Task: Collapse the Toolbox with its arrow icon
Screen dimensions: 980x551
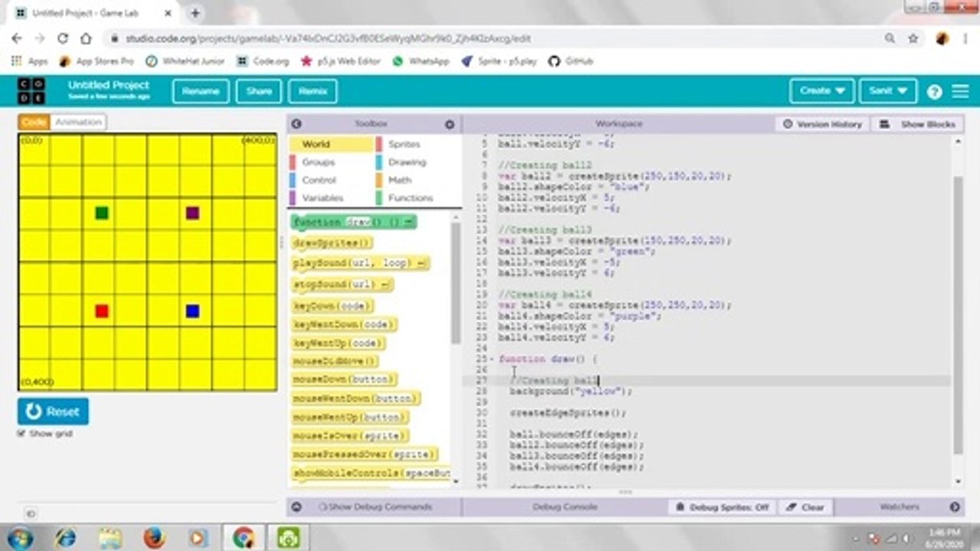Action: [296, 124]
